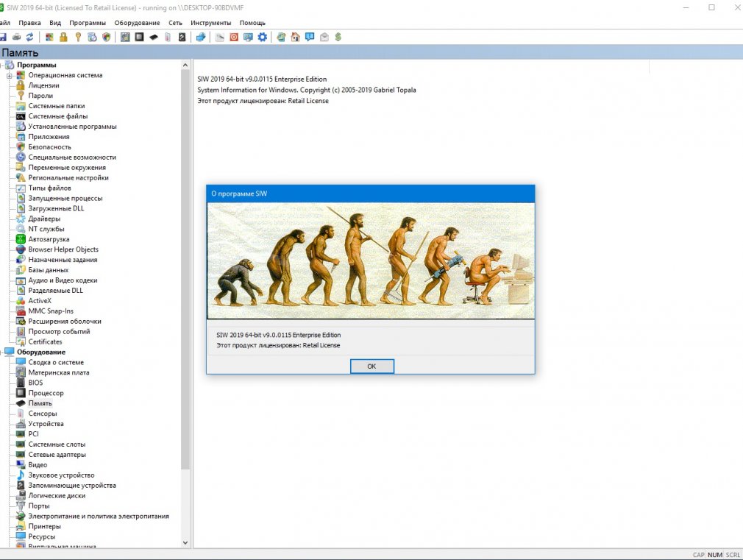Click the hard disk toolbar icon

coord(182,37)
